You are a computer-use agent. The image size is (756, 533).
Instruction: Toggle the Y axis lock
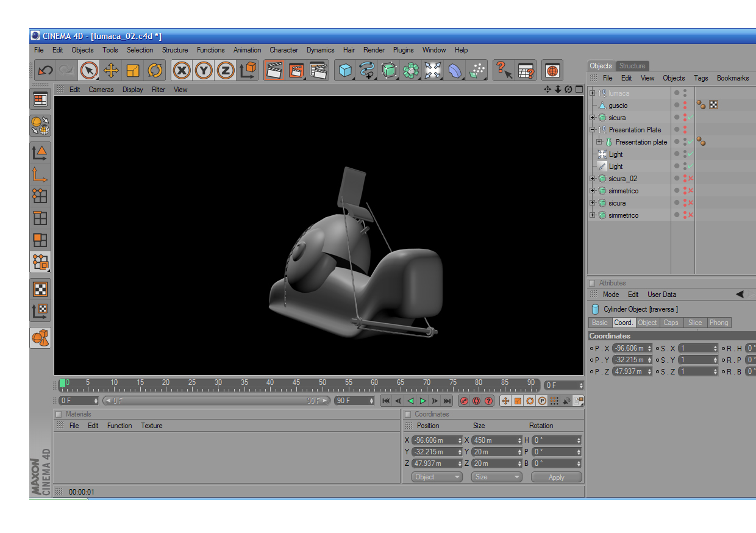[203, 71]
